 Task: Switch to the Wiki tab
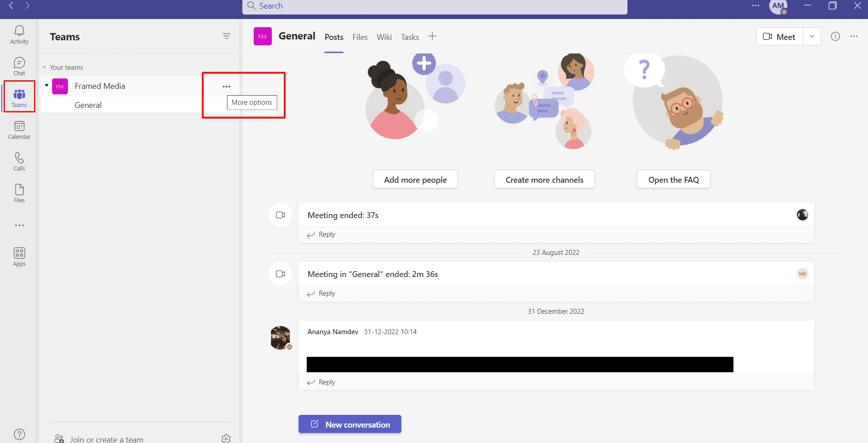pos(384,37)
